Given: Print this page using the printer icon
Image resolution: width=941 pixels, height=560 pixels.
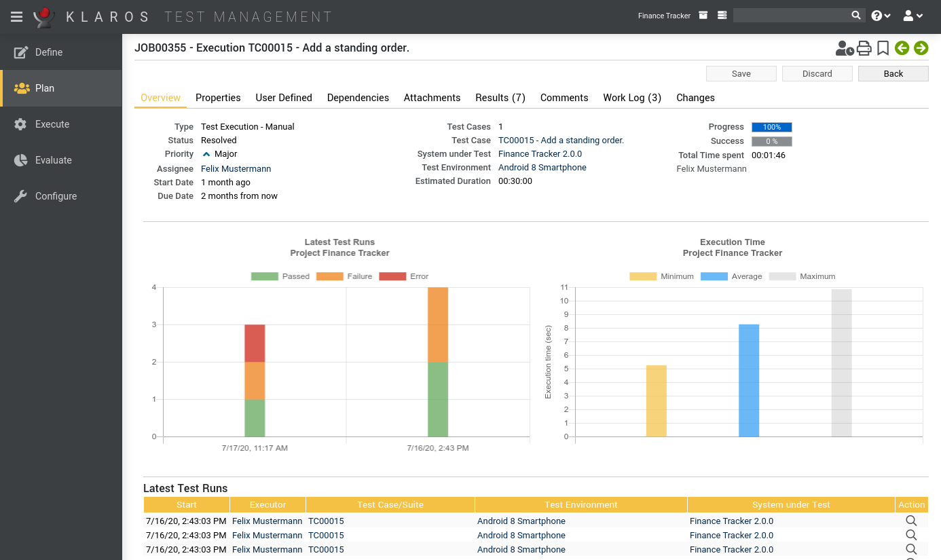Looking at the screenshot, I should [x=864, y=48].
